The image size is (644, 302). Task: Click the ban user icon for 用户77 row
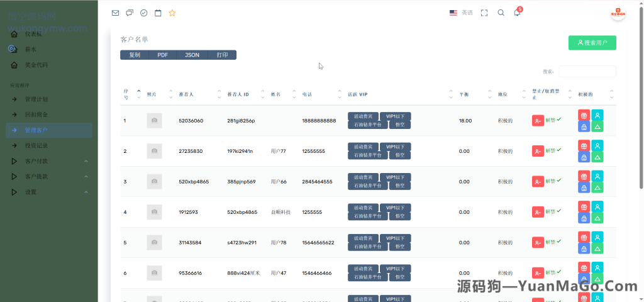[538, 151]
